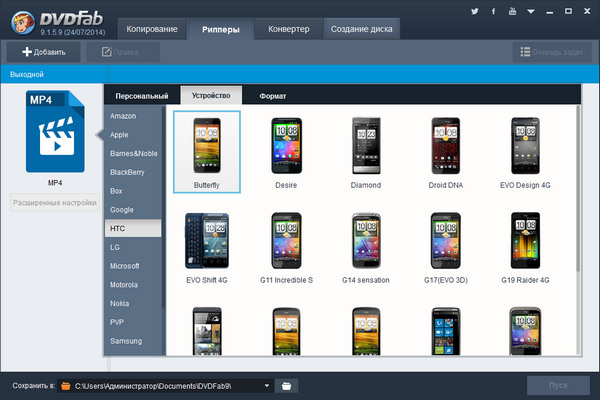The width and height of the screenshot is (600, 400).
Task: Browse output folder with the folder icon button
Action: point(286,385)
